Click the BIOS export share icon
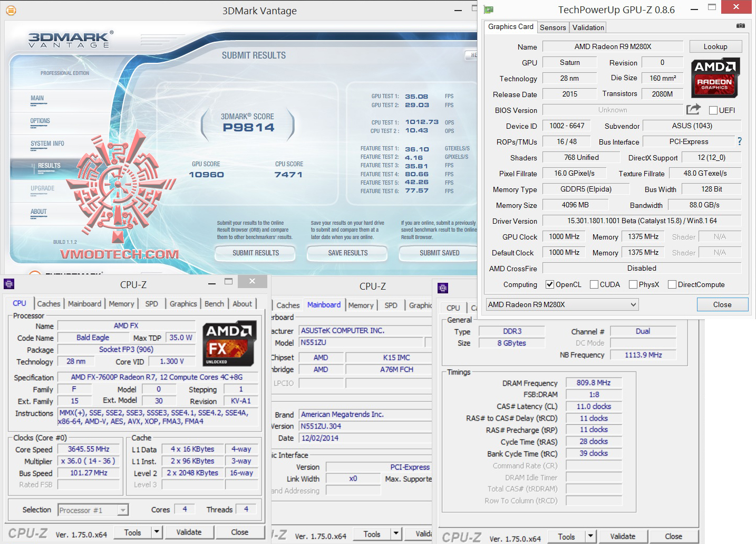Screen dimensions: 756x544 click(693, 109)
